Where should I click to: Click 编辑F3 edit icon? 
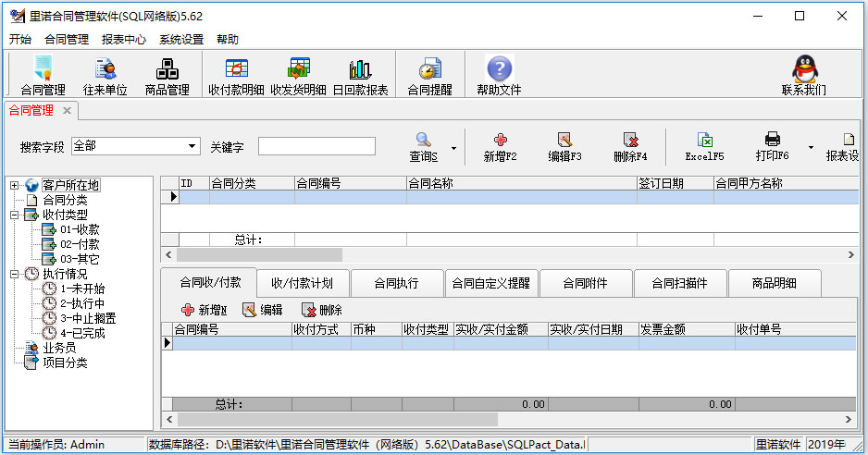coord(564,147)
